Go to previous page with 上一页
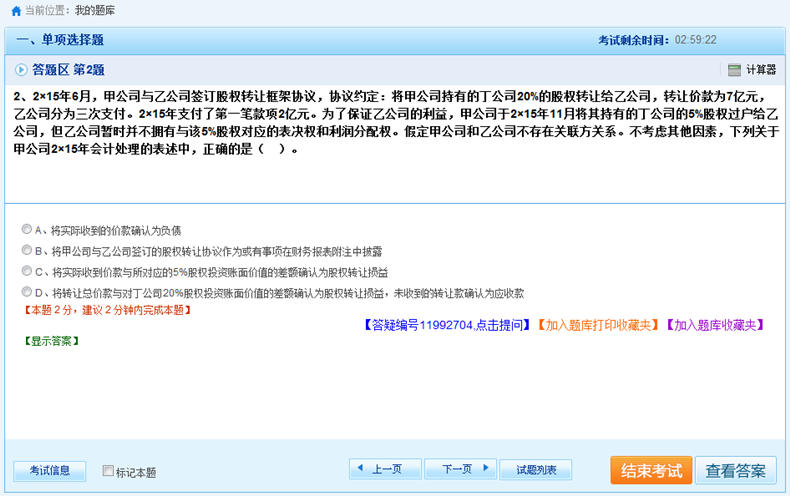The width and height of the screenshot is (790, 496). click(385, 469)
